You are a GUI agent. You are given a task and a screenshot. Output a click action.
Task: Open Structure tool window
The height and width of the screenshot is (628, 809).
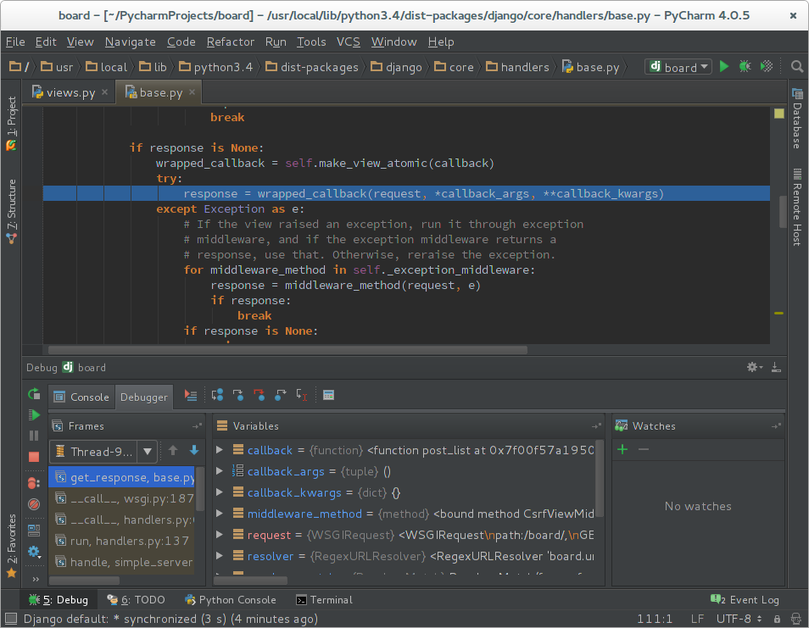pyautogui.click(x=11, y=212)
